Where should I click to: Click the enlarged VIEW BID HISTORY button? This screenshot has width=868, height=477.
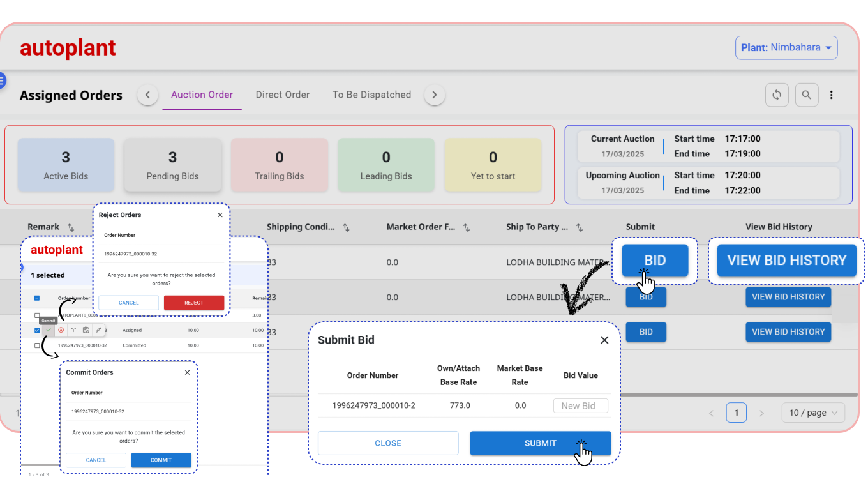pos(786,261)
